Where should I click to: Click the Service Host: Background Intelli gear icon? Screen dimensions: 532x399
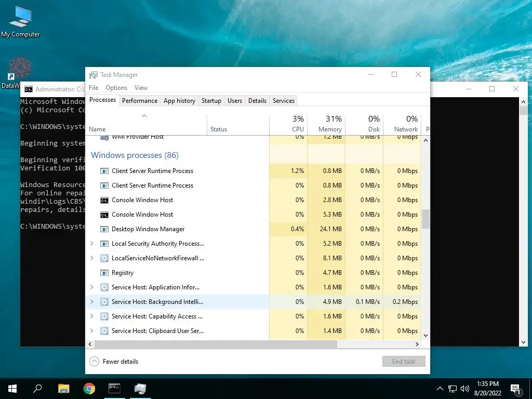tap(104, 302)
